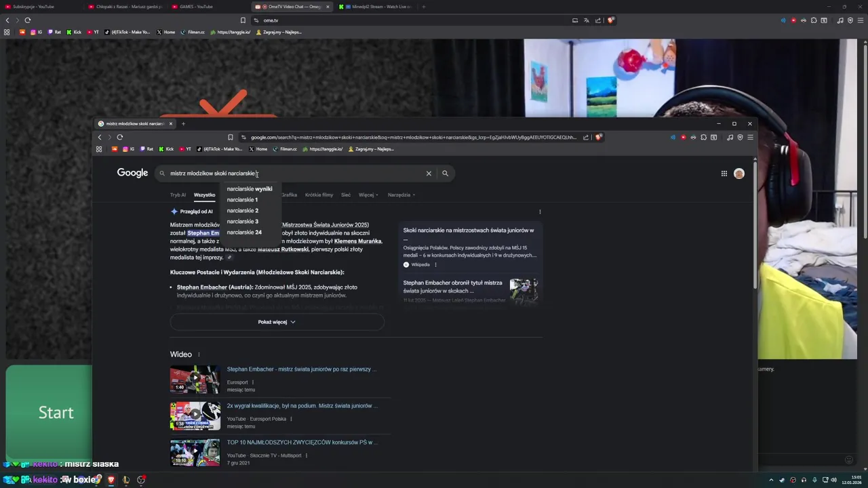Click the Brave shields icon in the Google window

(598, 137)
